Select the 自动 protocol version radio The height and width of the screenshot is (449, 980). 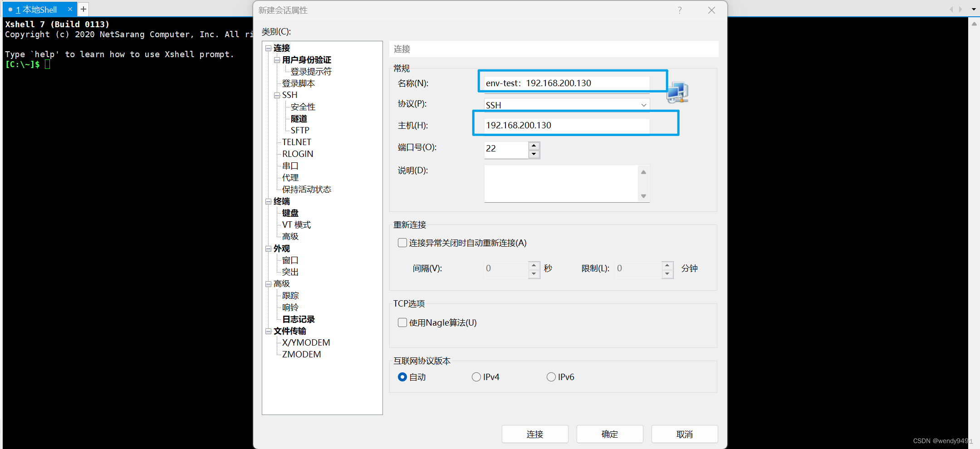(402, 377)
